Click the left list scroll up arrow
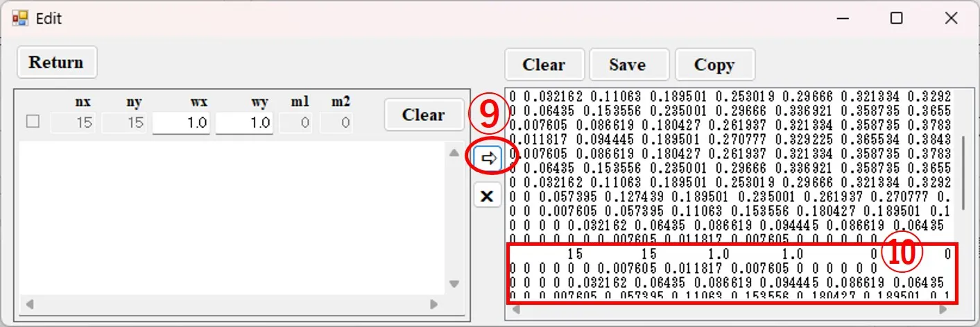This screenshot has height=327, width=980. (x=454, y=153)
